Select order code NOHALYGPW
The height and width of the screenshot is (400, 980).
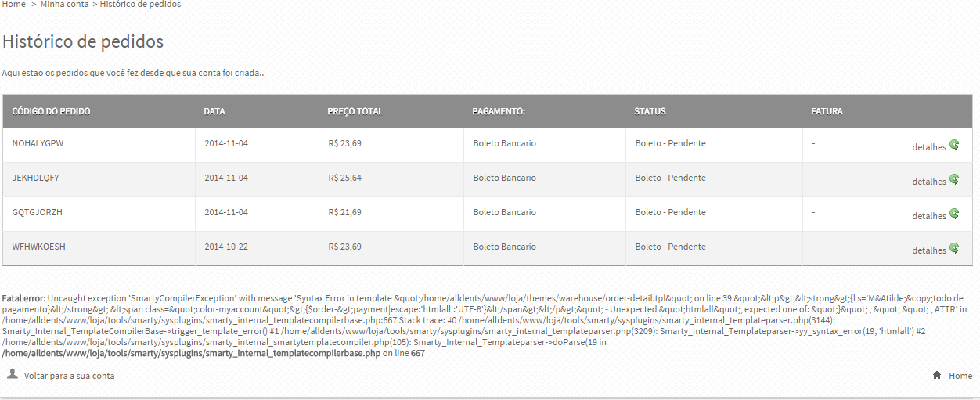pos(38,144)
